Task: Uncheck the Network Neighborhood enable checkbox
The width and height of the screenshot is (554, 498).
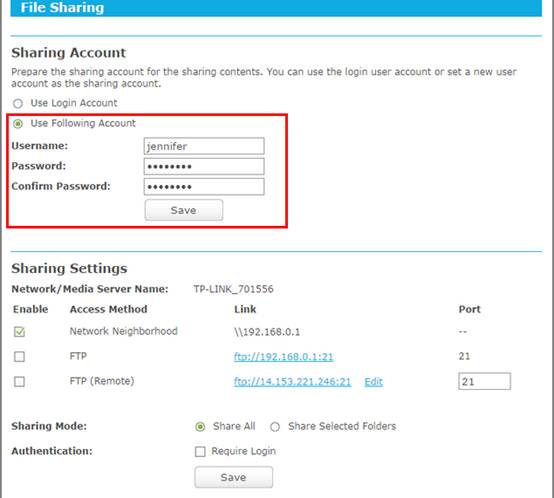Action: (19, 332)
